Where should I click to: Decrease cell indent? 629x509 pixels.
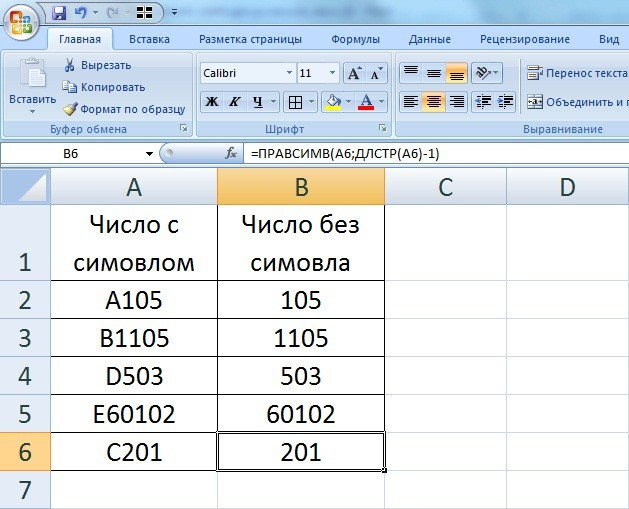[483, 102]
